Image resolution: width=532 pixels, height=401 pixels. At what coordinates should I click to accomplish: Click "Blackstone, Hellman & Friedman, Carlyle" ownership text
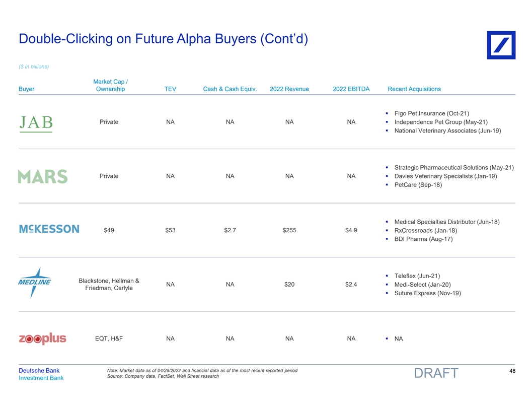click(x=109, y=284)
